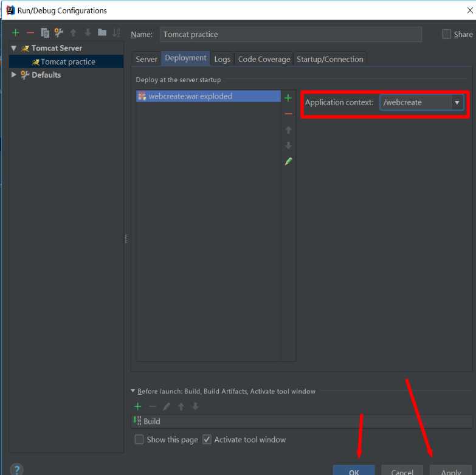Open the Logs tab

(222, 59)
